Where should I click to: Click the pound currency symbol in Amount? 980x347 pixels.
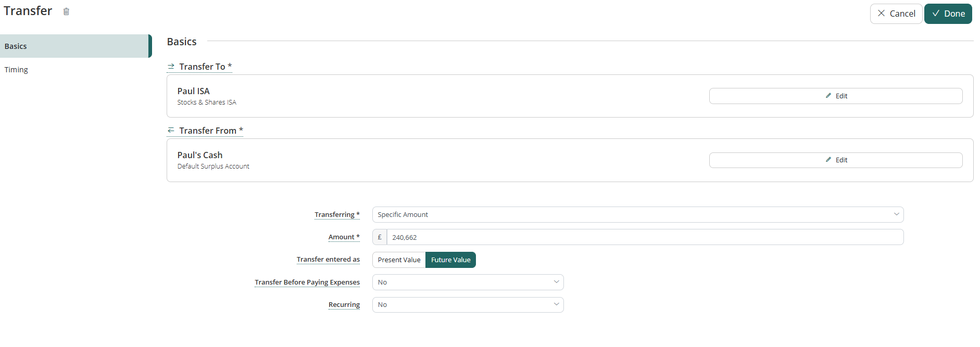[380, 237]
